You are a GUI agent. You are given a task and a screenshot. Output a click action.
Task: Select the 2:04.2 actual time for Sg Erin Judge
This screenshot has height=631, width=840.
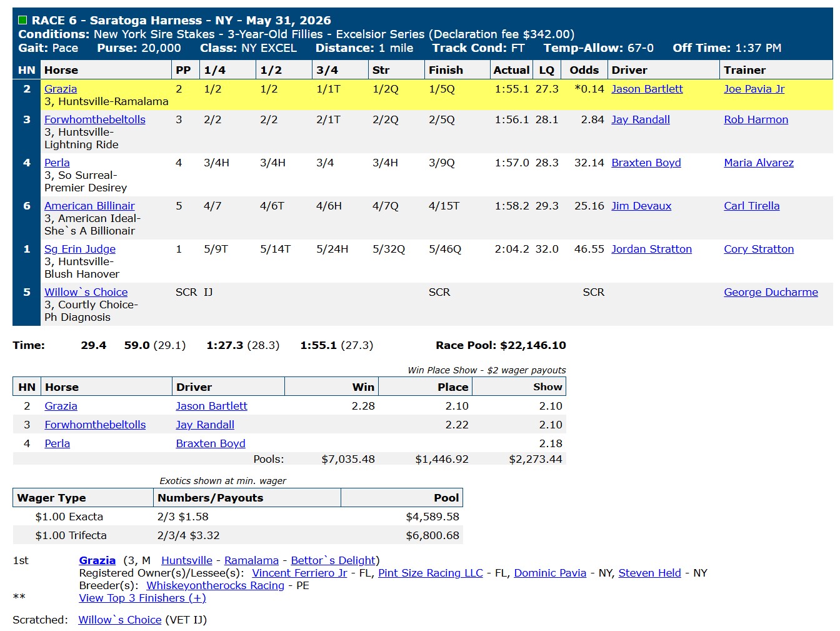pos(512,249)
